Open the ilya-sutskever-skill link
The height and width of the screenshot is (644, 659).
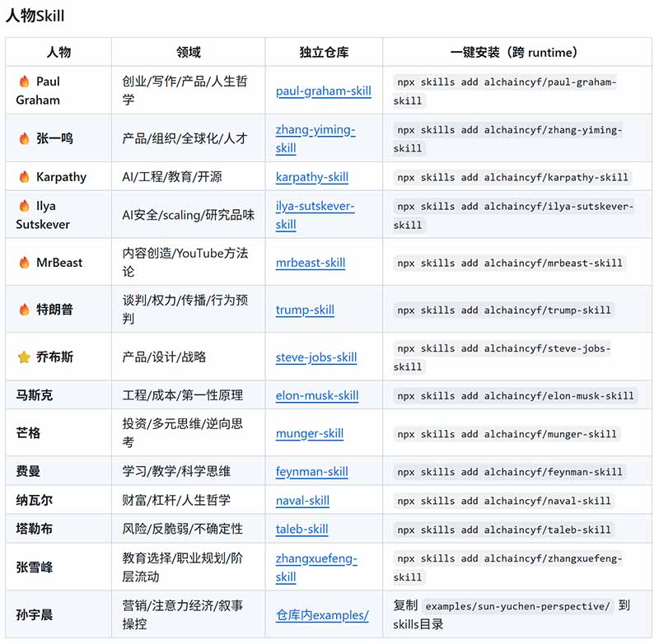(315, 215)
